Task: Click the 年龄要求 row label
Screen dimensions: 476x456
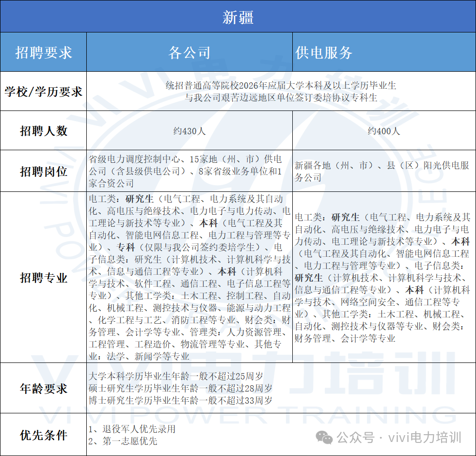Action: click(x=44, y=389)
